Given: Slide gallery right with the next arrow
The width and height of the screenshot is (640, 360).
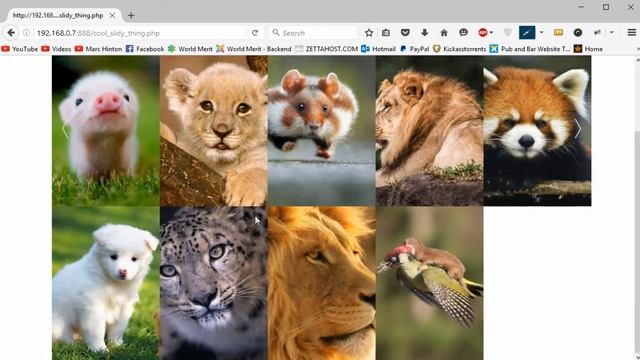Looking at the screenshot, I should (x=578, y=130).
